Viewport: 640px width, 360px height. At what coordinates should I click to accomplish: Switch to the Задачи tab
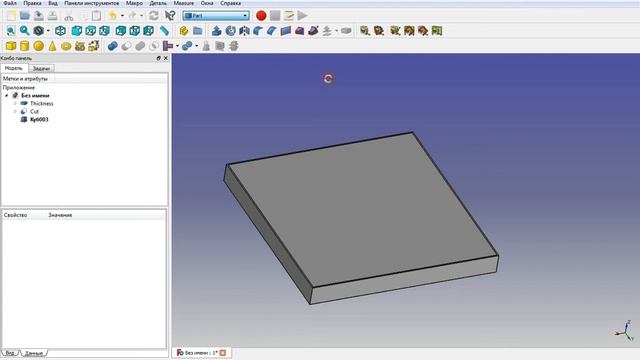(41, 69)
